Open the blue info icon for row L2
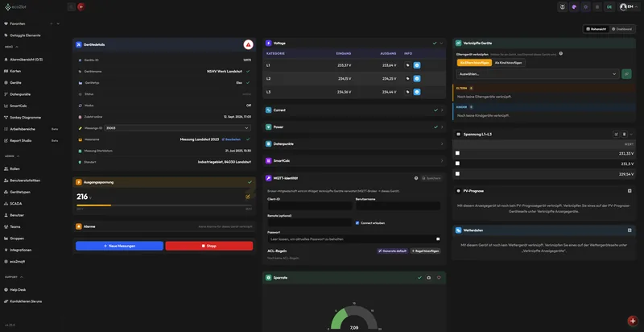 click(x=417, y=78)
